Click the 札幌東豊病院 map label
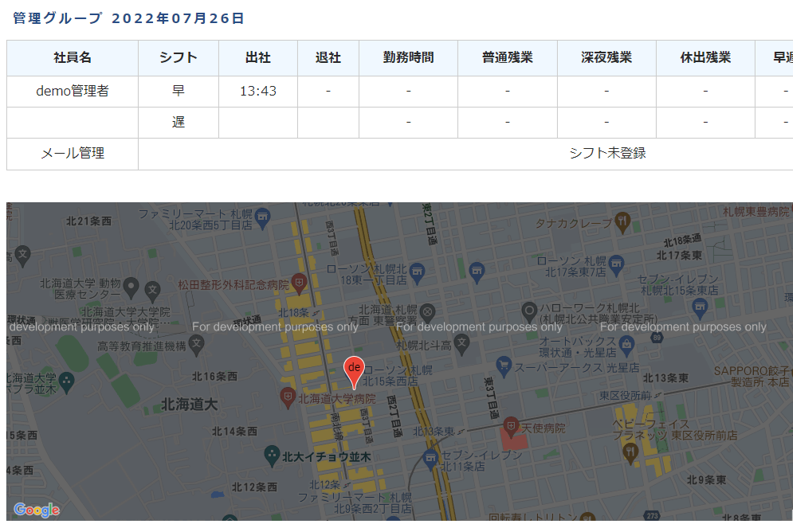The image size is (793, 532). pos(756,211)
